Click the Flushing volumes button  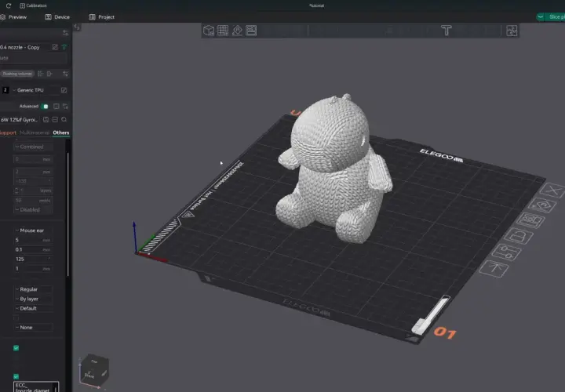point(17,74)
